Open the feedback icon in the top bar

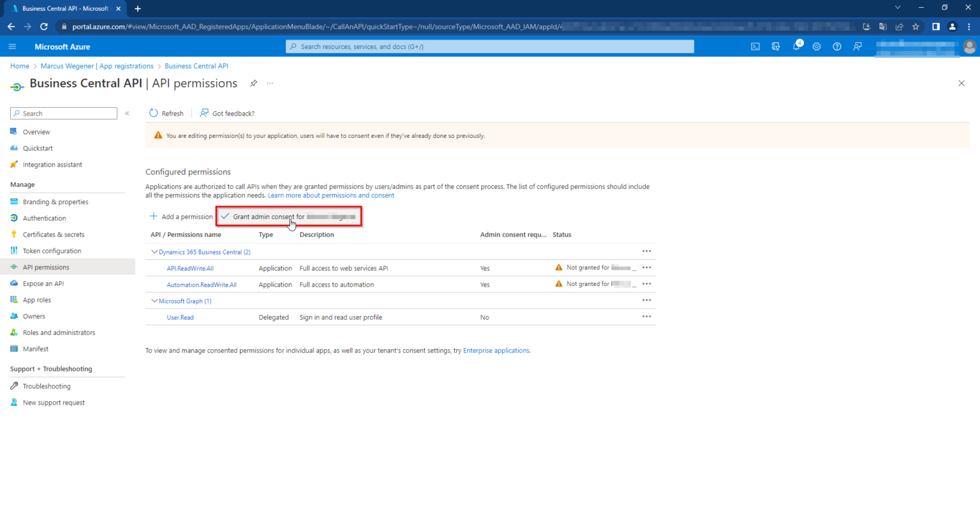[x=857, y=46]
